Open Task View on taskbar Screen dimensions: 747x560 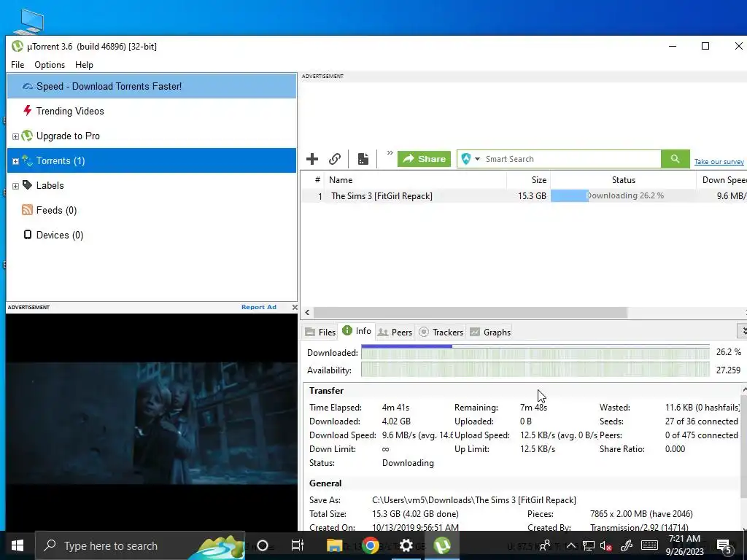[298, 545]
